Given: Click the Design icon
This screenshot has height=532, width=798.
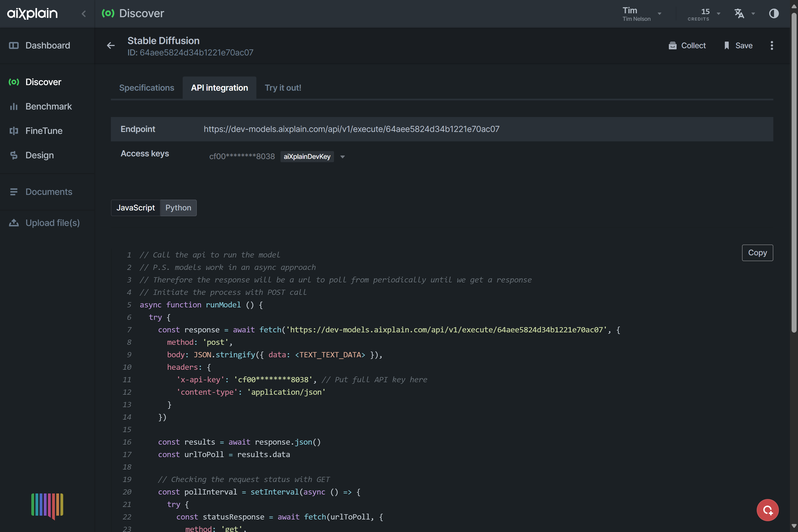Looking at the screenshot, I should click(14, 156).
